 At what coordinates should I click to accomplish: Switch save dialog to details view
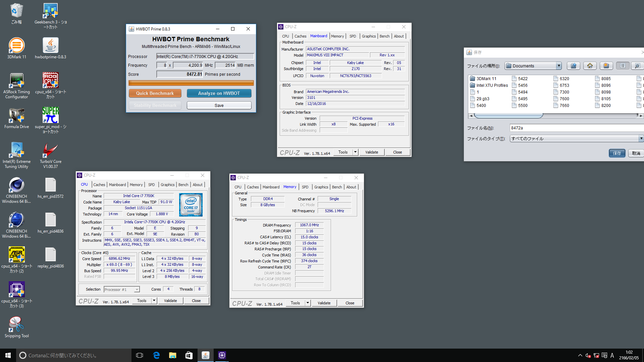tap(637, 66)
